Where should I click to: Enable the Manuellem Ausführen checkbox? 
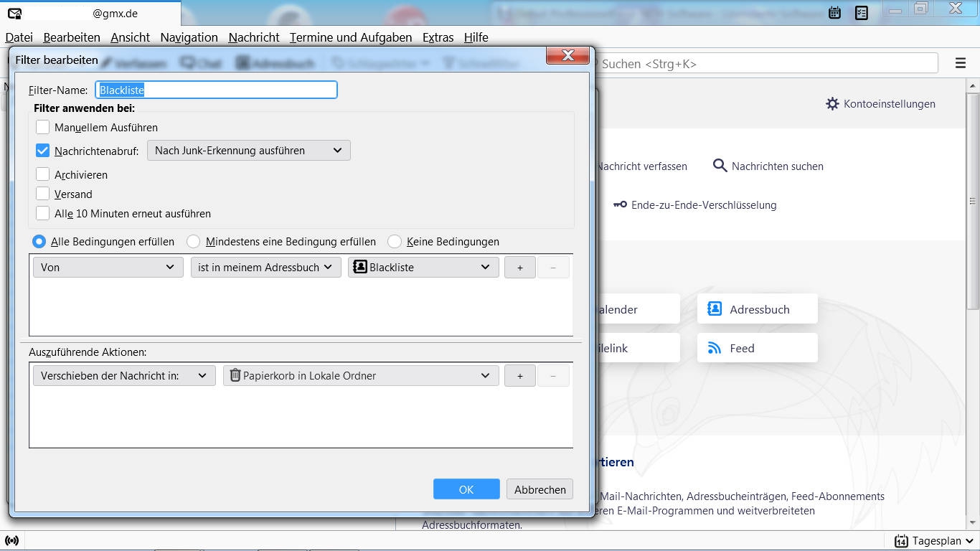coord(42,127)
